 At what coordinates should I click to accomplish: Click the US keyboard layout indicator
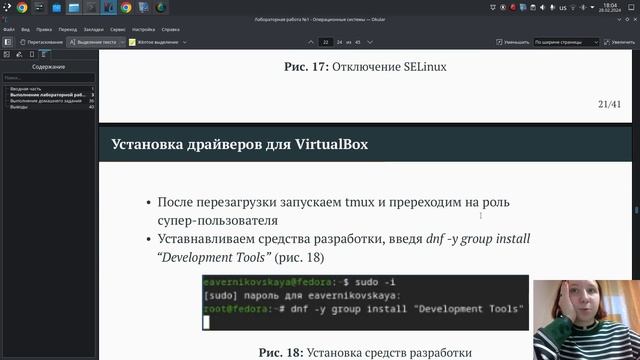pyautogui.click(x=563, y=8)
